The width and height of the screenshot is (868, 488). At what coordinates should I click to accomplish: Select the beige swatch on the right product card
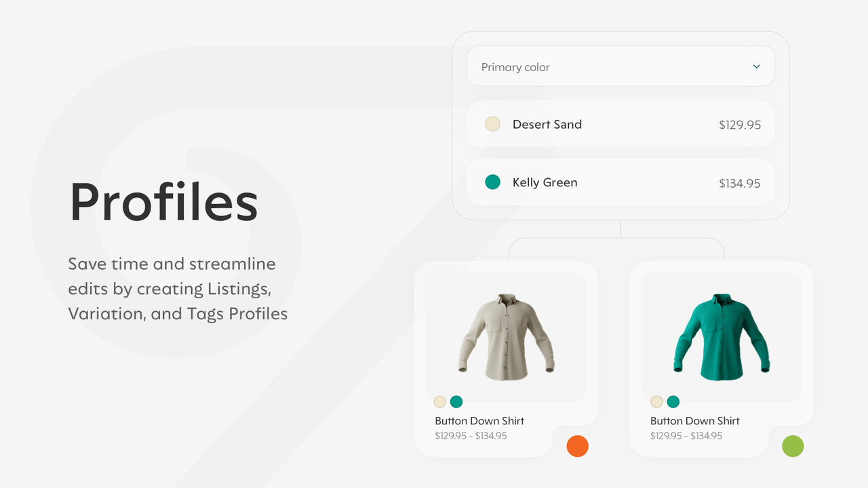click(656, 401)
